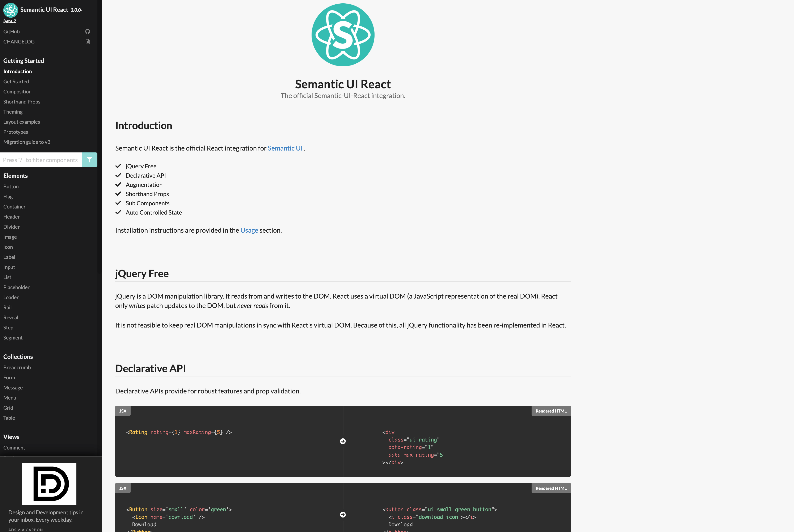Open the GitHub repository via the GitHub icon
The width and height of the screenshot is (794, 532).
click(x=88, y=31)
